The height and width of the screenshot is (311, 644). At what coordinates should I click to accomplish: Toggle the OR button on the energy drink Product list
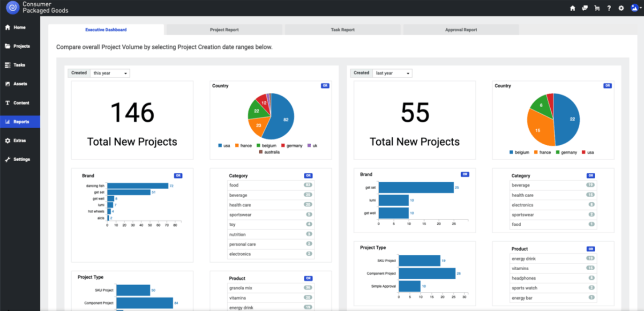591,249
